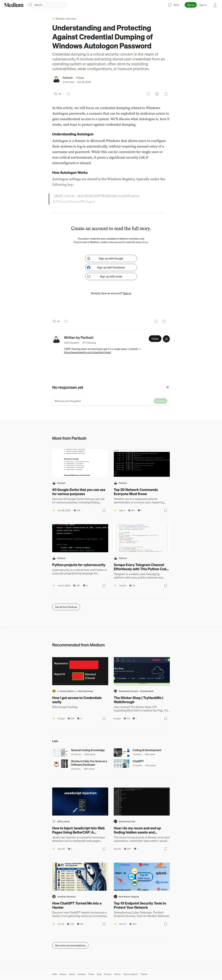Sign up with email

[111, 277]
